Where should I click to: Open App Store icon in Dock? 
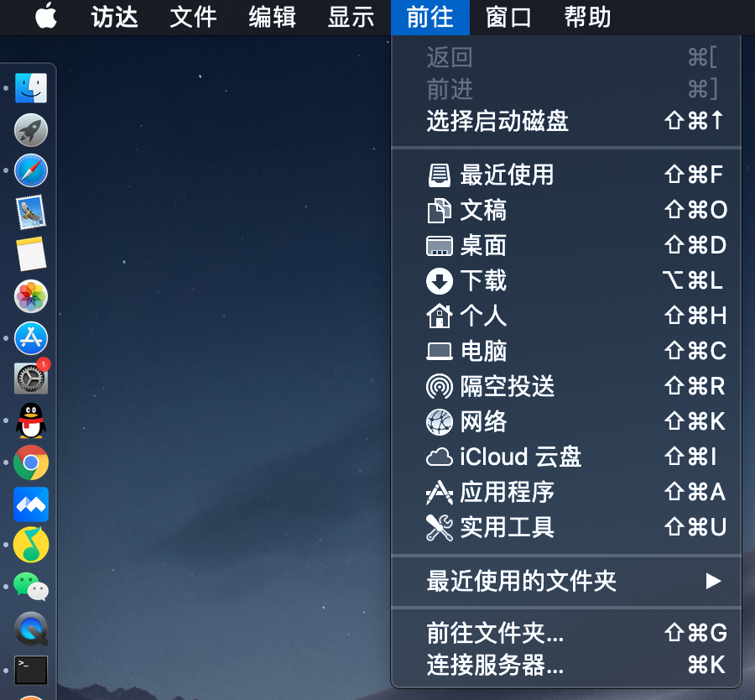[31, 337]
